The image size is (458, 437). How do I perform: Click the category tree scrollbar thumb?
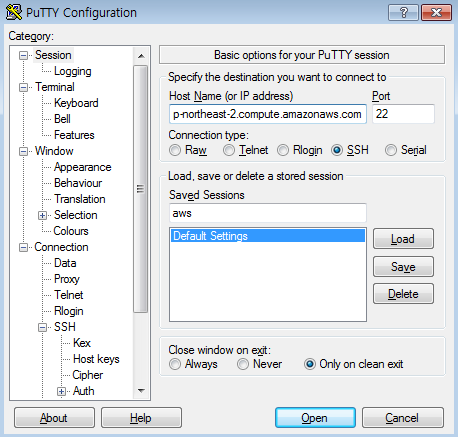pos(141,189)
